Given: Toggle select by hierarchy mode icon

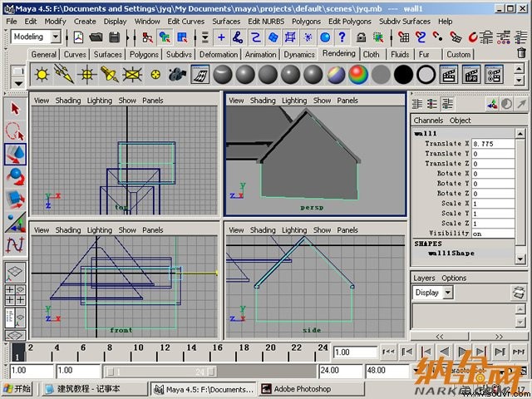Looking at the screenshot, I should (x=147, y=37).
